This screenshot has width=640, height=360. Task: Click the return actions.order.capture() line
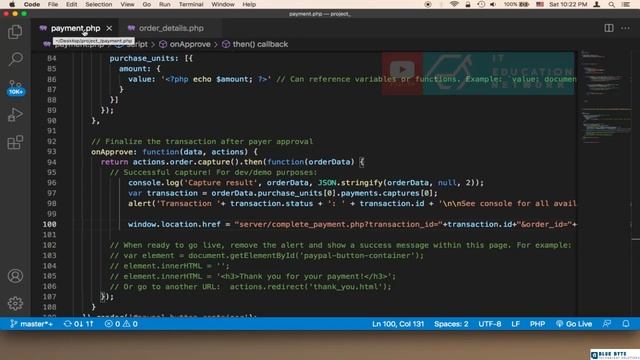(232, 162)
